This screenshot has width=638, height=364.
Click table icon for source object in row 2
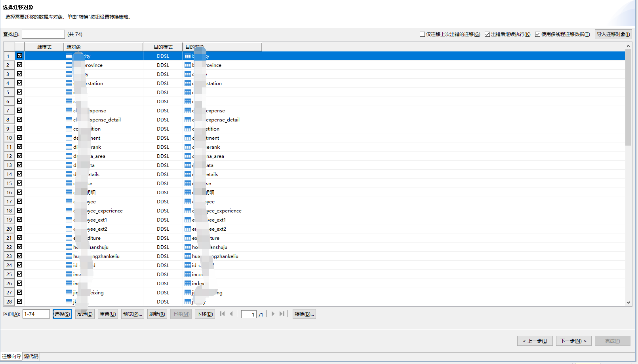pyautogui.click(x=69, y=65)
